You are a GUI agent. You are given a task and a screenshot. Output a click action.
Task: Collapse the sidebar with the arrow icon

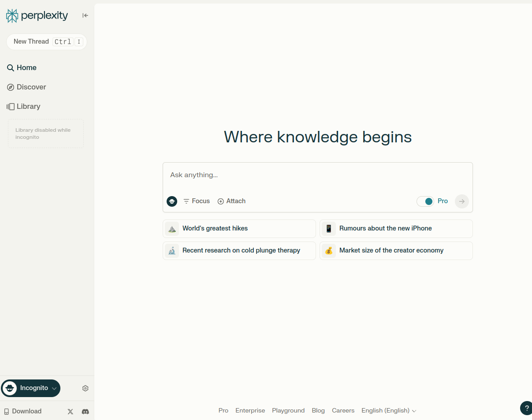[x=85, y=15]
